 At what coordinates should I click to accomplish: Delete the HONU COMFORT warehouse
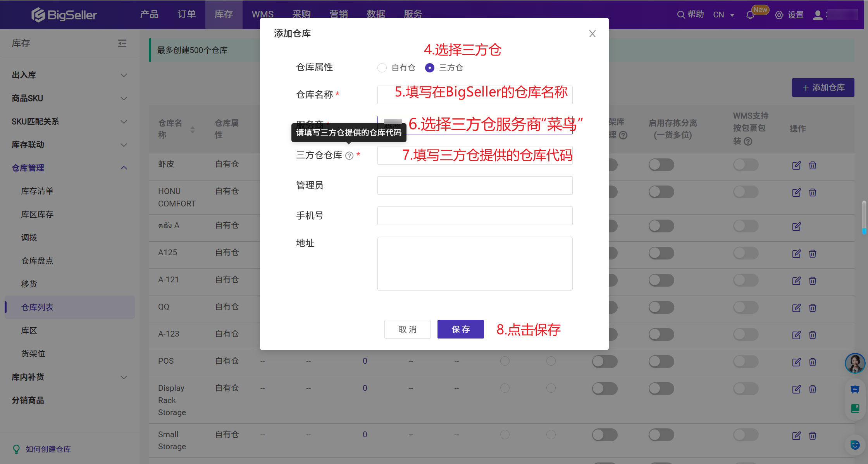pos(813,192)
